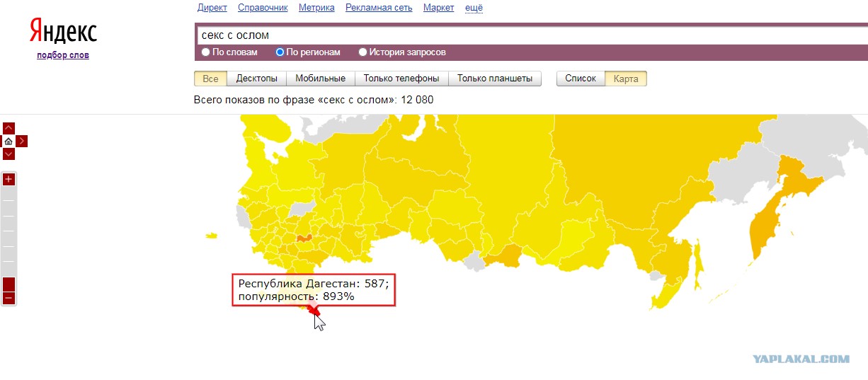868x380 pixels.
Task: Switch to the "Десктопы" tab
Action: tap(257, 79)
